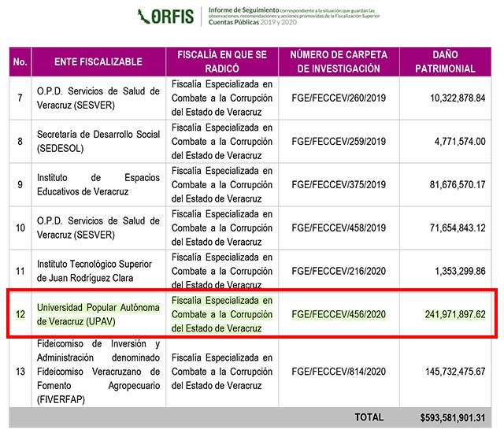Select the 'No.' column header

(20, 61)
